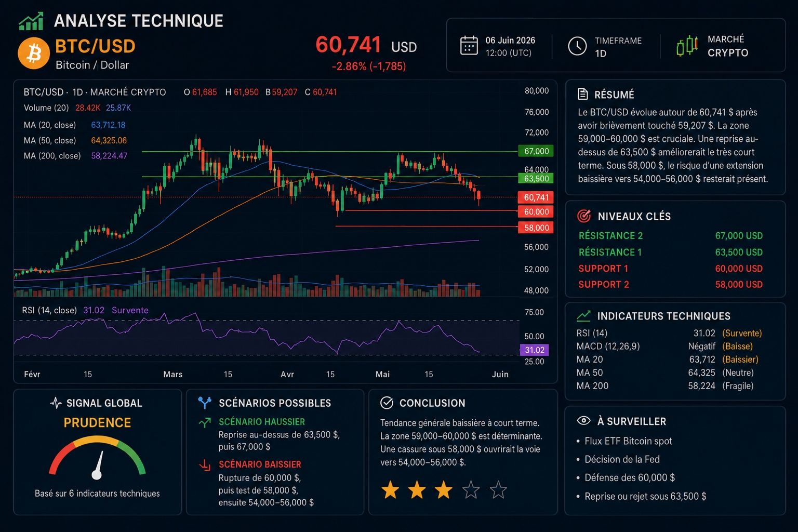
Task: Click the candlestick icon beside Marché Crypto
Action: (x=687, y=46)
